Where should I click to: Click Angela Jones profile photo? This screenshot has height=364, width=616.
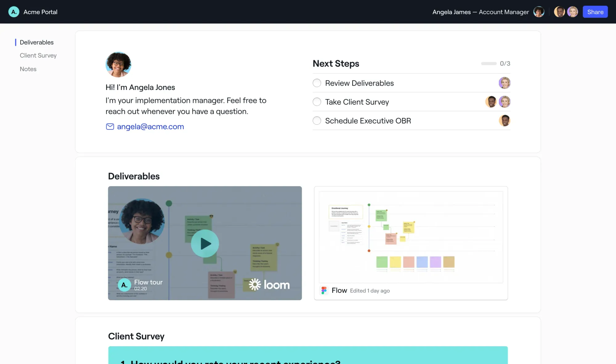coord(118,64)
